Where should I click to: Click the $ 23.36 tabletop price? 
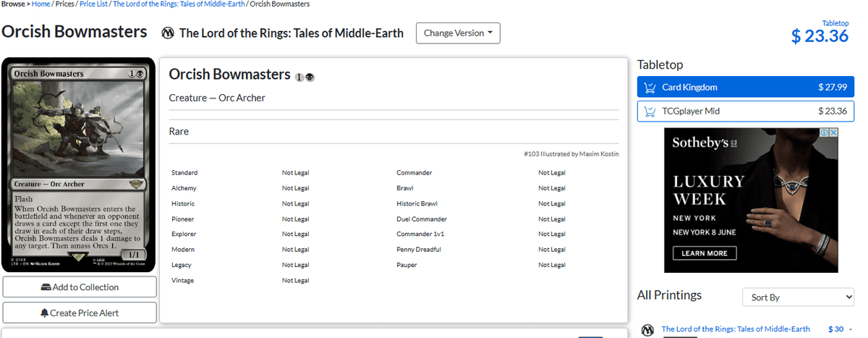[x=820, y=36]
